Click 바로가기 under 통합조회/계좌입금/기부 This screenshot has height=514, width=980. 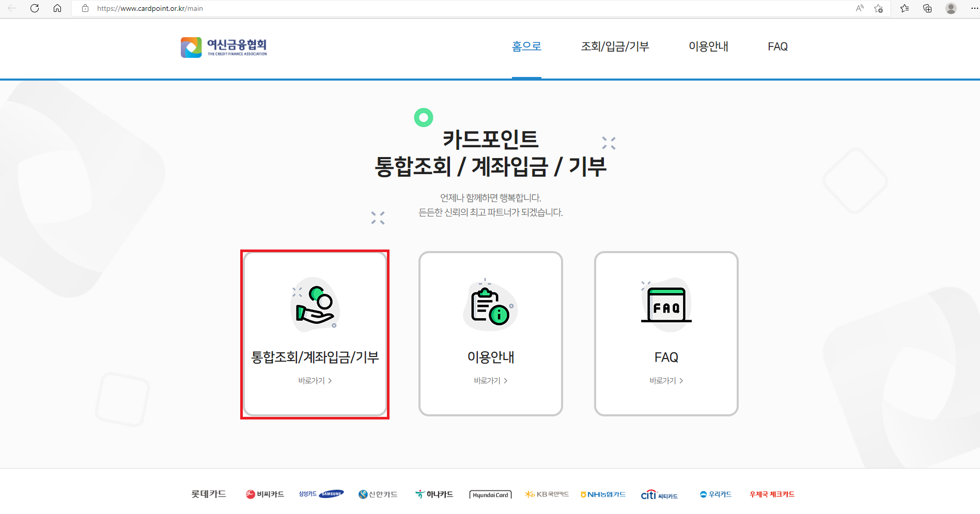click(x=312, y=381)
